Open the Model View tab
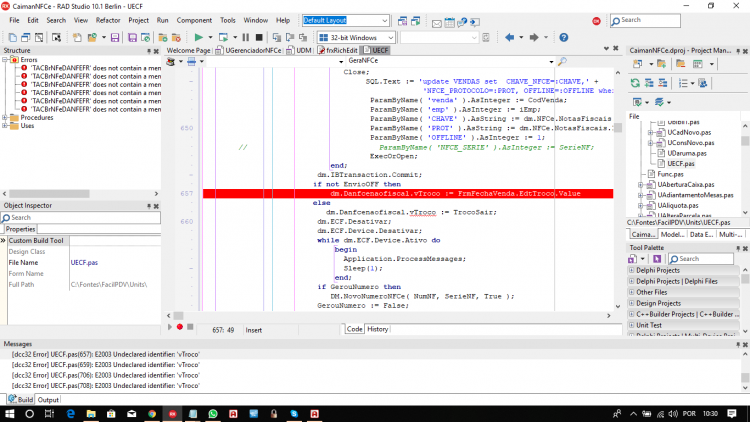 (x=672, y=234)
